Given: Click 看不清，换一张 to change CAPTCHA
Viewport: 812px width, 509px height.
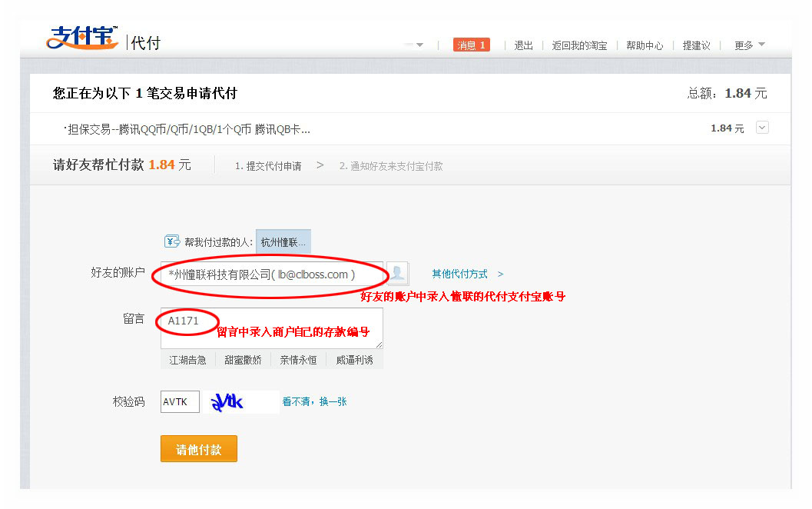Looking at the screenshot, I should coord(314,401).
